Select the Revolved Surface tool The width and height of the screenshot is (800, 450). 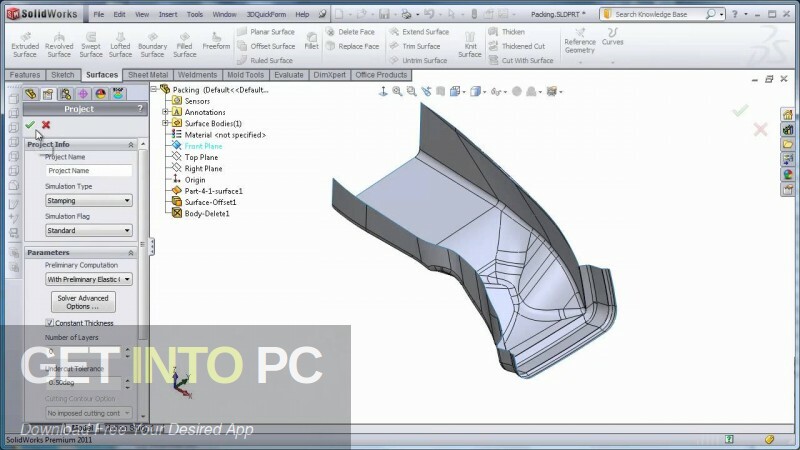coord(59,44)
